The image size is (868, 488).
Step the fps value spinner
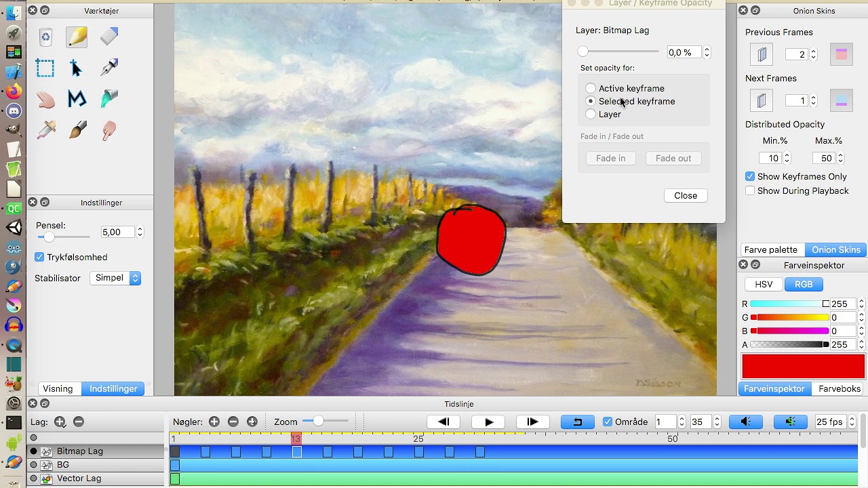852,422
